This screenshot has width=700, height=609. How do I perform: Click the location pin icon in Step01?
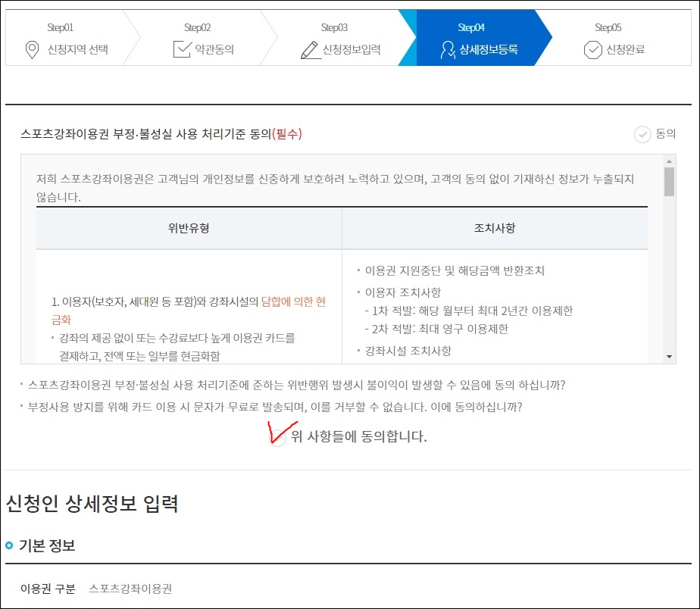32,49
